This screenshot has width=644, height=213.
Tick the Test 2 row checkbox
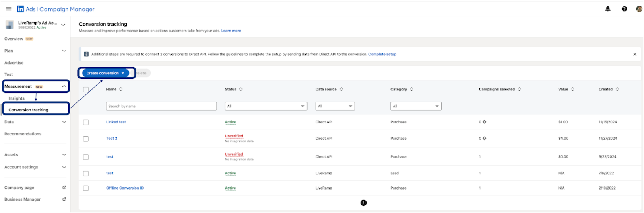click(86, 139)
